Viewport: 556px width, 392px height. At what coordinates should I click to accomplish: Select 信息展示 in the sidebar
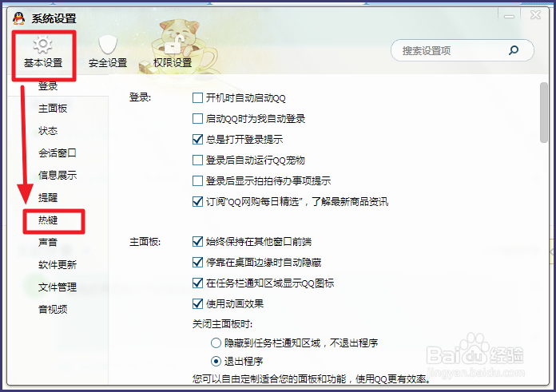click(x=58, y=176)
